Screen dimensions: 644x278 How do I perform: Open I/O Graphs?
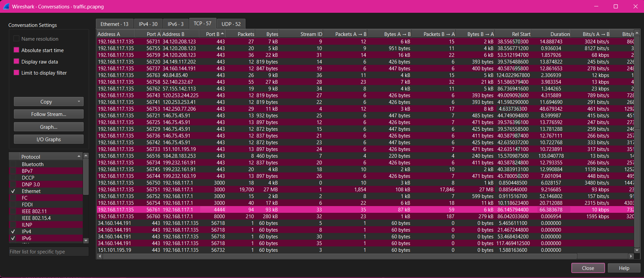tap(49, 139)
